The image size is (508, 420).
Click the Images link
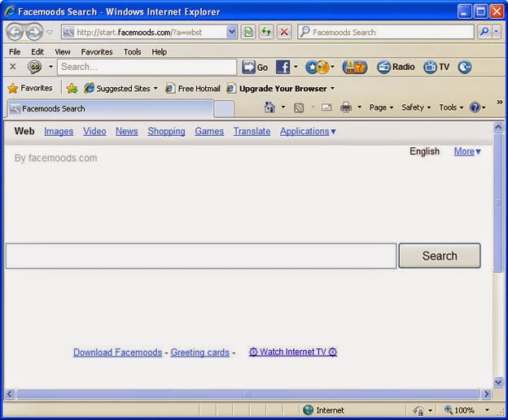pyautogui.click(x=59, y=132)
